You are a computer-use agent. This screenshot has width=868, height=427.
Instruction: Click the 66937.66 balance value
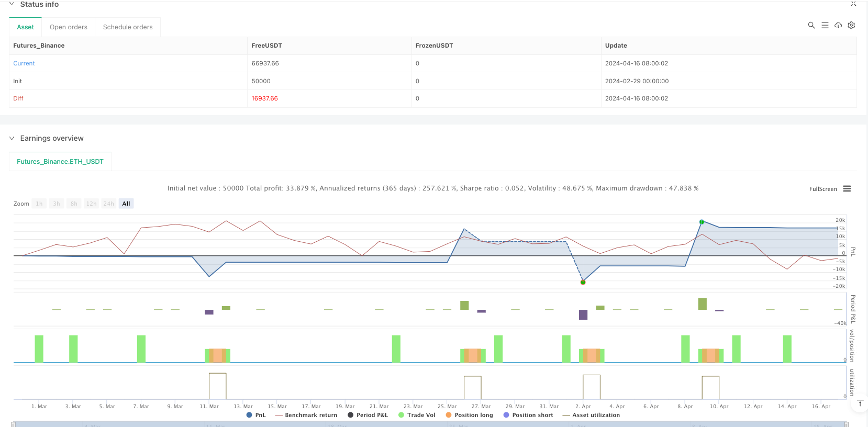click(x=265, y=63)
